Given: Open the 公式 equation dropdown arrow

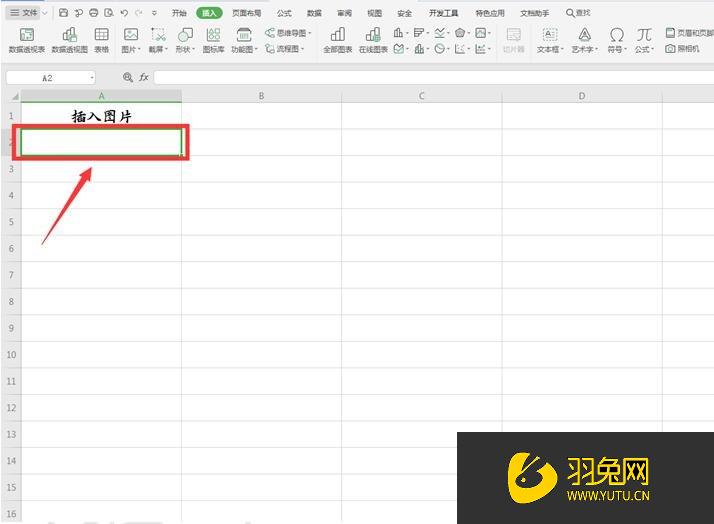Looking at the screenshot, I should tap(653, 49).
